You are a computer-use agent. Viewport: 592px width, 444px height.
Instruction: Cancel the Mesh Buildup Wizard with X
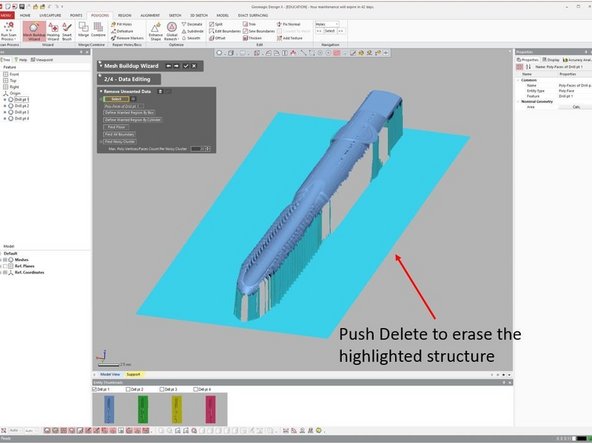[x=194, y=66]
